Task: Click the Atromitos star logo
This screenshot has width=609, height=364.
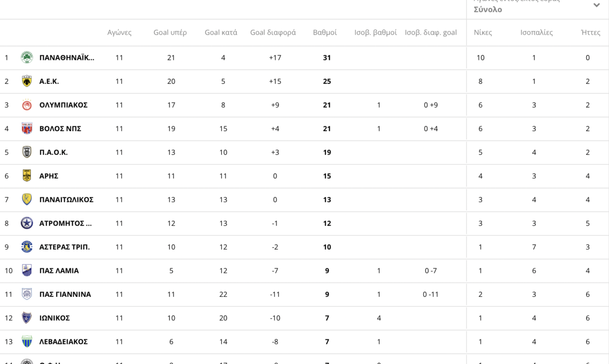Action: [27, 223]
